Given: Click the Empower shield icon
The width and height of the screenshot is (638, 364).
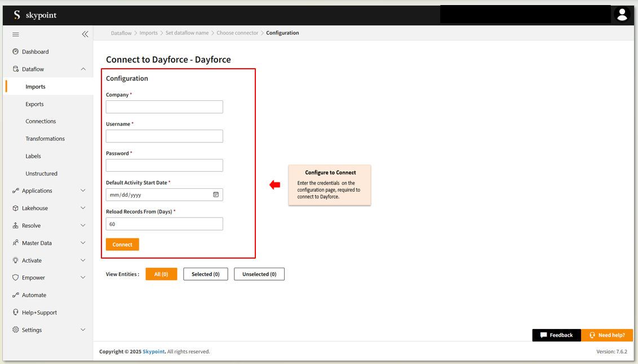Looking at the screenshot, I should [x=15, y=278].
